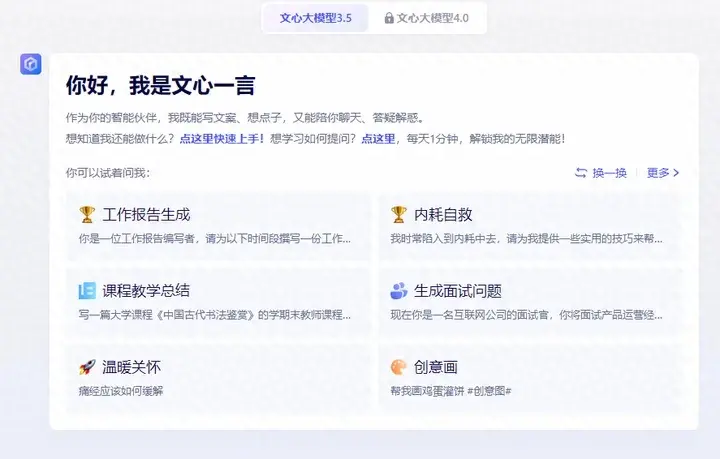Click the text 帮我画鸡蛋灌饼 #创意图#
Screen dimensions: 720x459
[x=451, y=391]
